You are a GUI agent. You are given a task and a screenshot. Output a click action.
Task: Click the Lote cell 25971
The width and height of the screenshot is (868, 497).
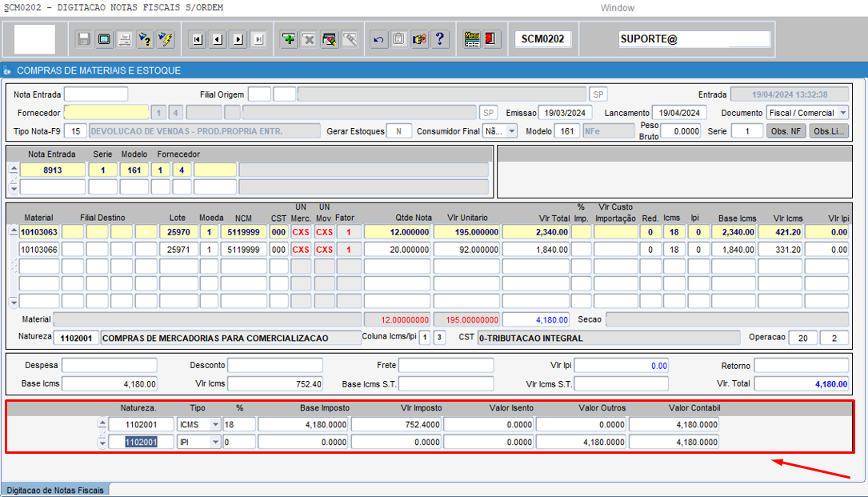pyautogui.click(x=179, y=250)
